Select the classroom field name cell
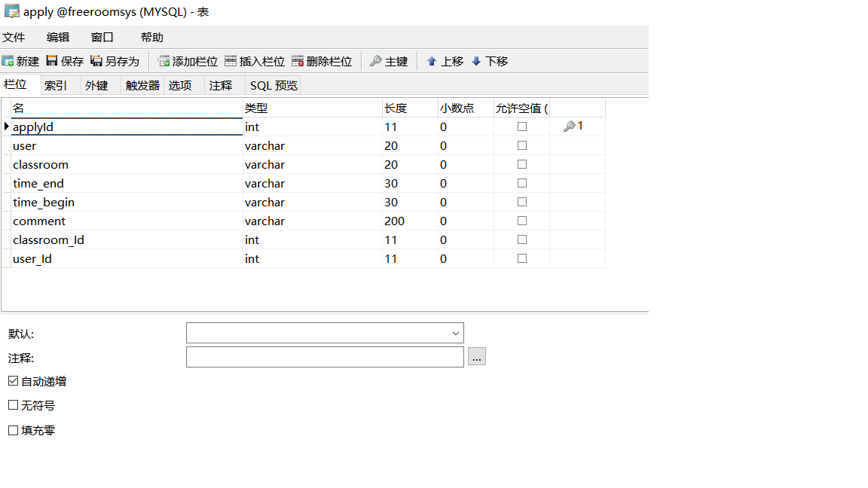The height and width of the screenshot is (488, 868). pyautogui.click(x=127, y=164)
